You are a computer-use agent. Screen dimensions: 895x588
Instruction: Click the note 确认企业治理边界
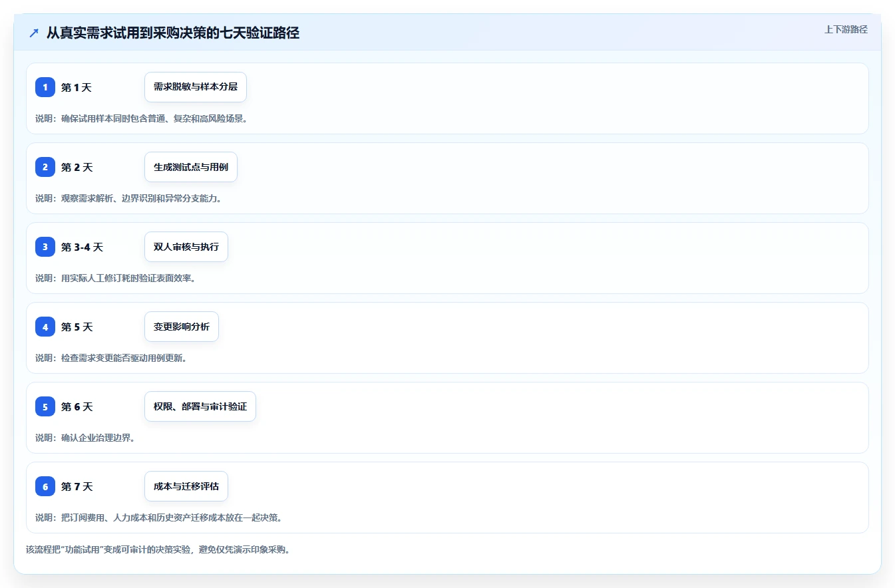pos(85,438)
